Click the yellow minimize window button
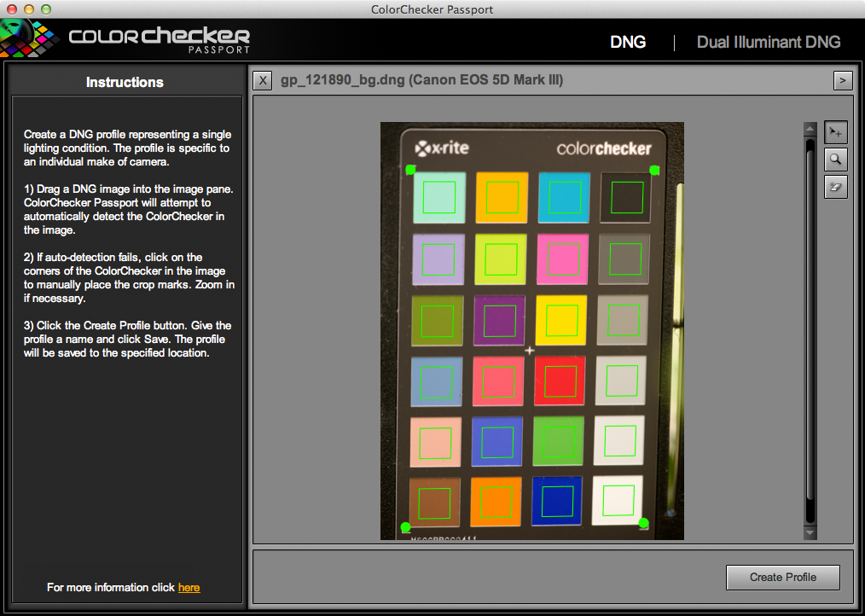This screenshot has height=616, width=865. pos(29,9)
